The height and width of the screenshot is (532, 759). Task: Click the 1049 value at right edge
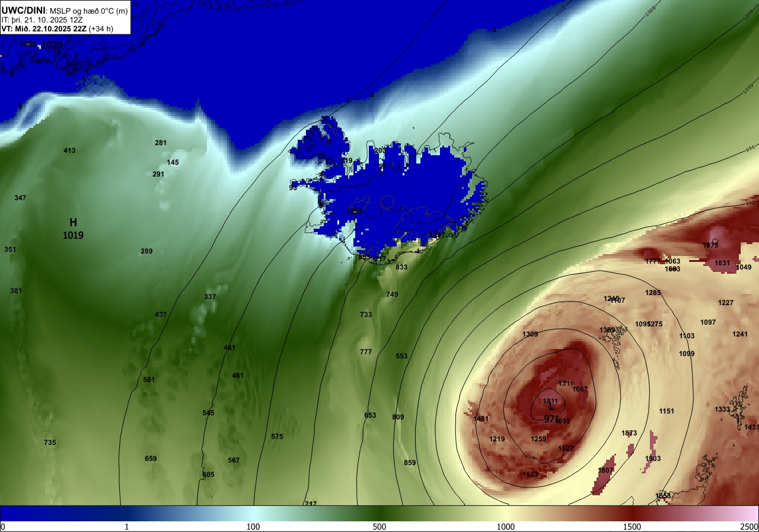[x=744, y=267]
